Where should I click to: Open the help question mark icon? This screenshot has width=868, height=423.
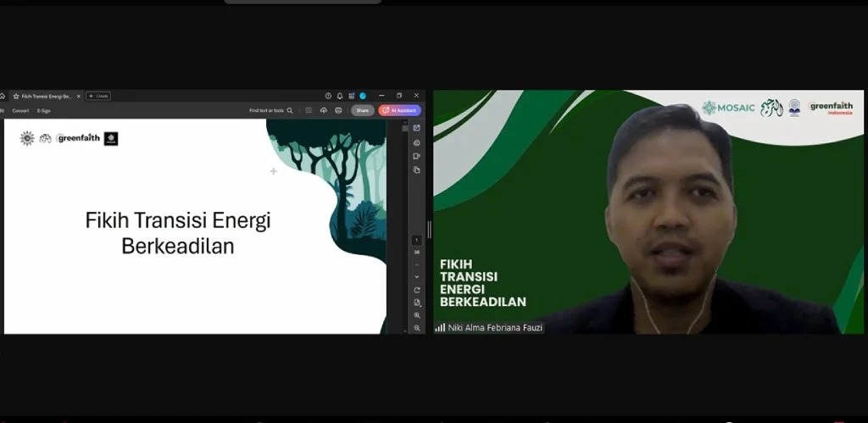(328, 96)
